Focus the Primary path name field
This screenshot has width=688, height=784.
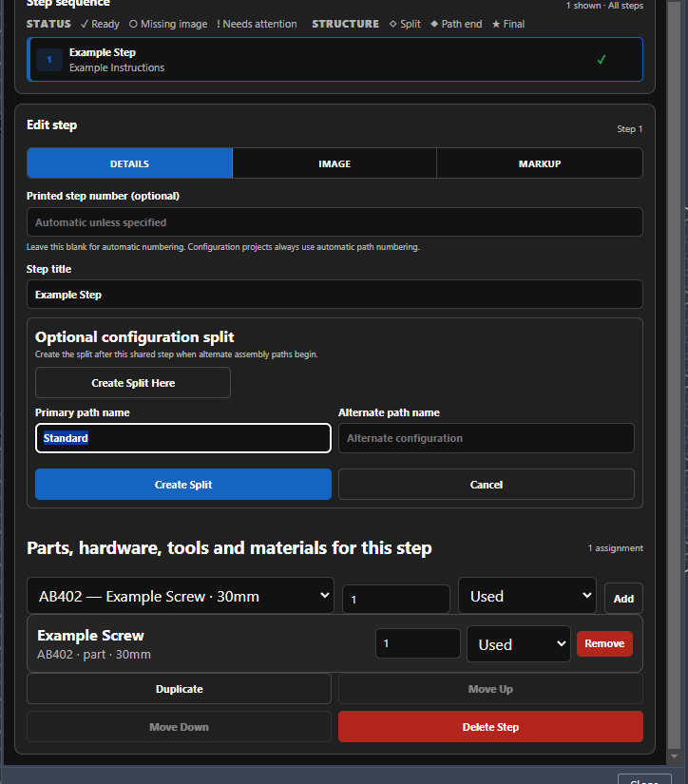pyautogui.click(x=183, y=438)
